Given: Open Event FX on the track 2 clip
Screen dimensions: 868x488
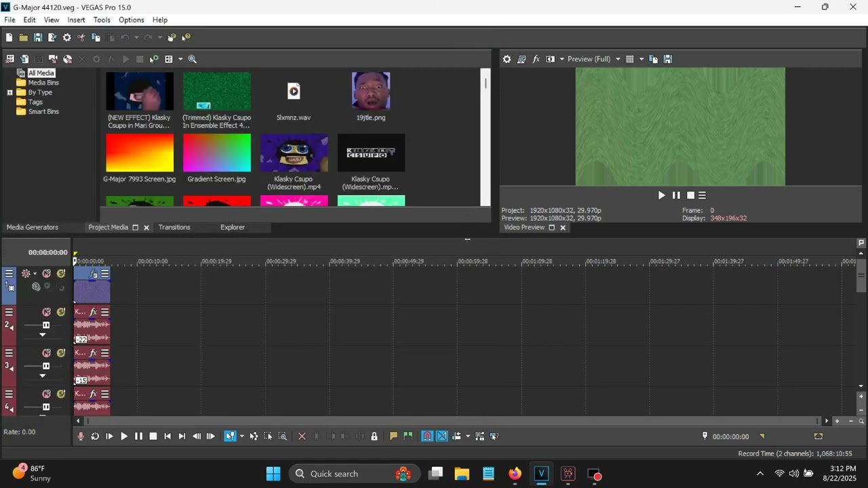Looking at the screenshot, I should [x=93, y=312].
